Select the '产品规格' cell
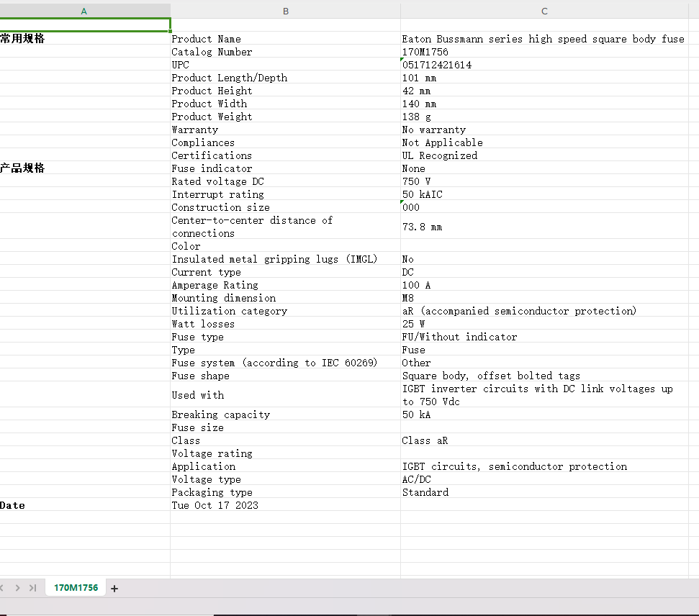 [85, 168]
